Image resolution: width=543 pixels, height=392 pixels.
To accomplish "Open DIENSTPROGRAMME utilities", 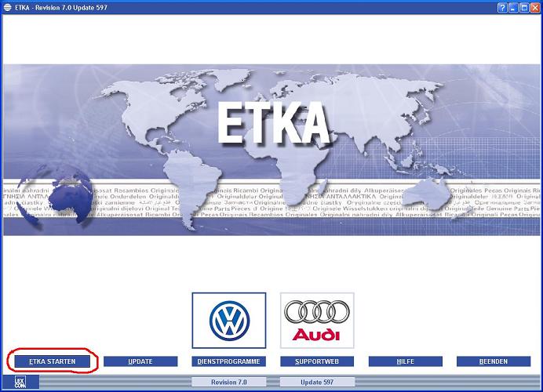I will pos(229,361).
